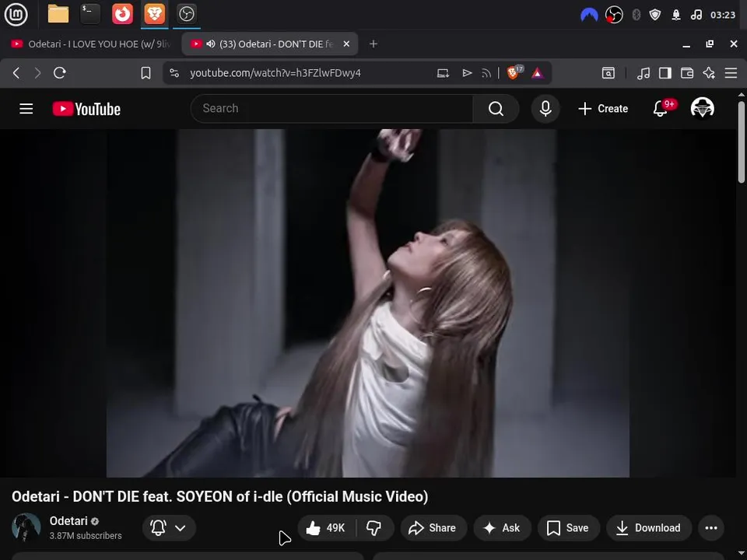Click the video player to pause
747x560 pixels.
[x=368, y=303]
